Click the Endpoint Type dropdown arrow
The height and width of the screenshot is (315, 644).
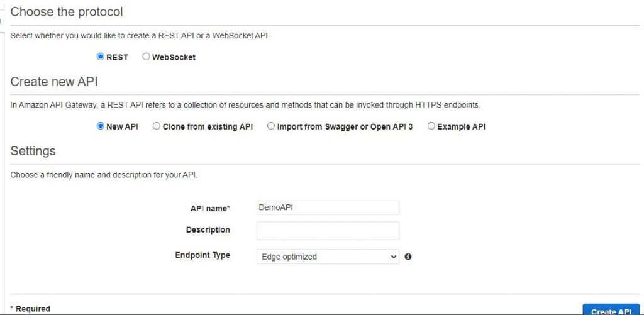click(x=394, y=257)
